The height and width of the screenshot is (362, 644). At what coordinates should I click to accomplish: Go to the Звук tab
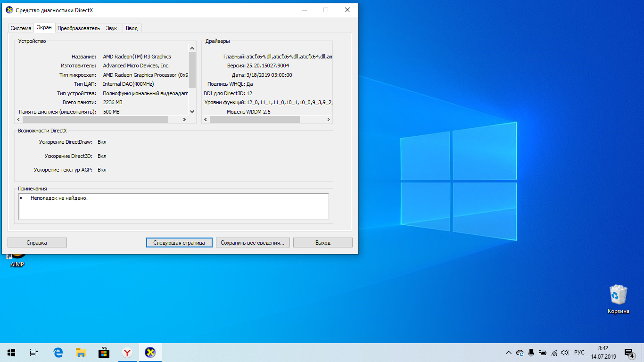pyautogui.click(x=112, y=28)
